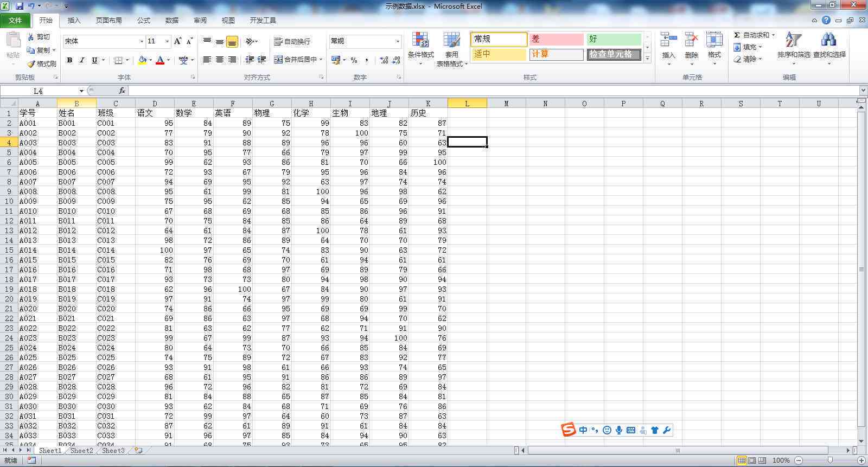The height and width of the screenshot is (467, 868).
Task: Click Insert cells (插入) icon
Action: (x=668, y=40)
